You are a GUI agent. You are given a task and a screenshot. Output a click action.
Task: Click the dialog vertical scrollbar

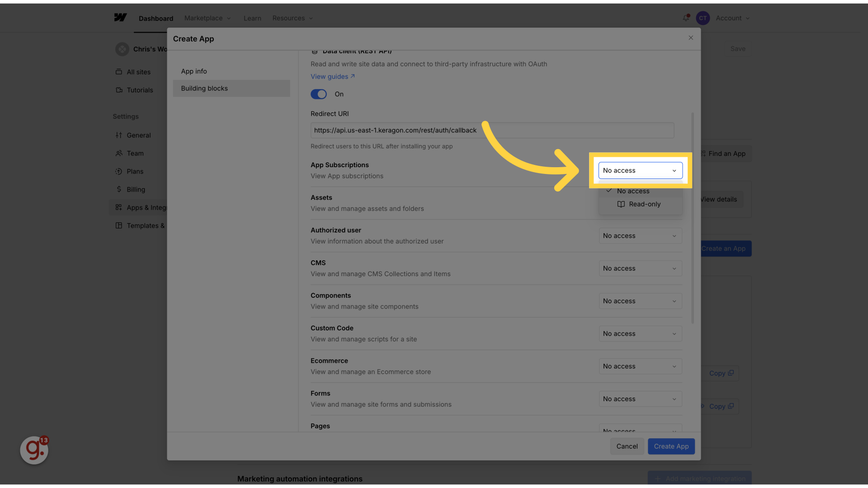click(x=693, y=218)
